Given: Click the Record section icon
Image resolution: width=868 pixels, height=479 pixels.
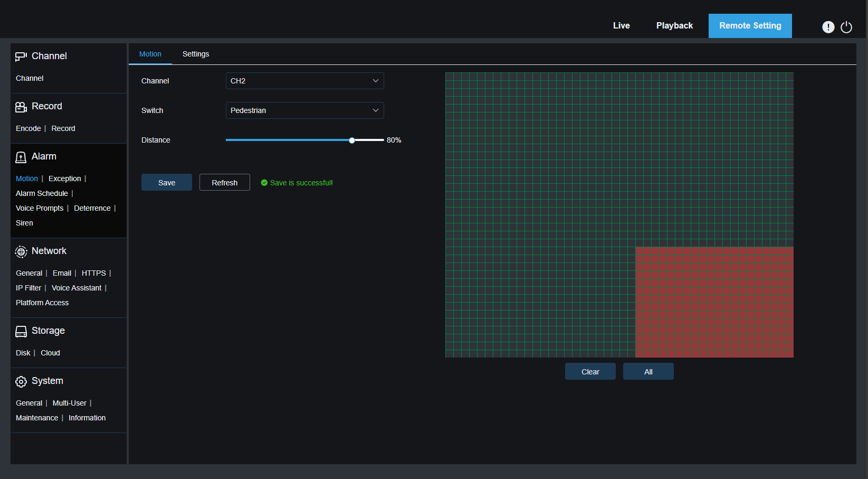Looking at the screenshot, I should (21, 107).
